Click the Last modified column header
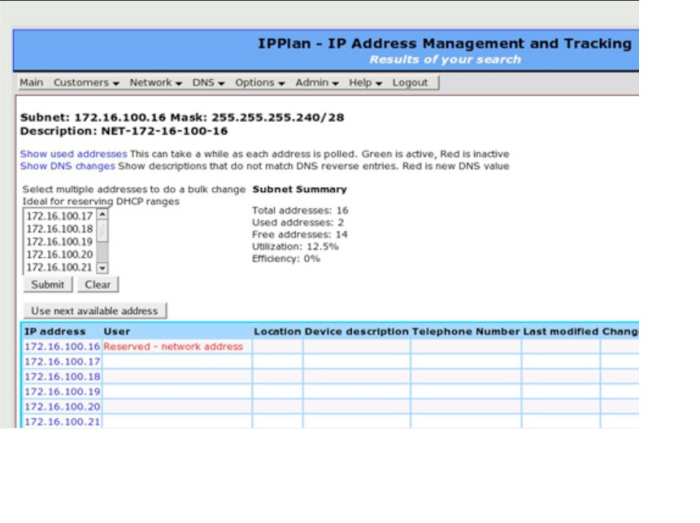The width and height of the screenshot is (700, 523). pos(561,332)
